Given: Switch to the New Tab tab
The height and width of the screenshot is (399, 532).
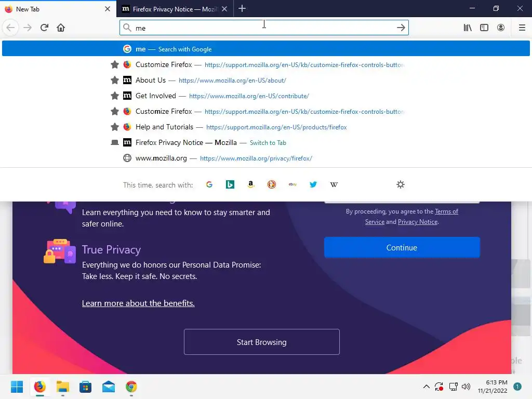Looking at the screenshot, I should click(x=58, y=9).
